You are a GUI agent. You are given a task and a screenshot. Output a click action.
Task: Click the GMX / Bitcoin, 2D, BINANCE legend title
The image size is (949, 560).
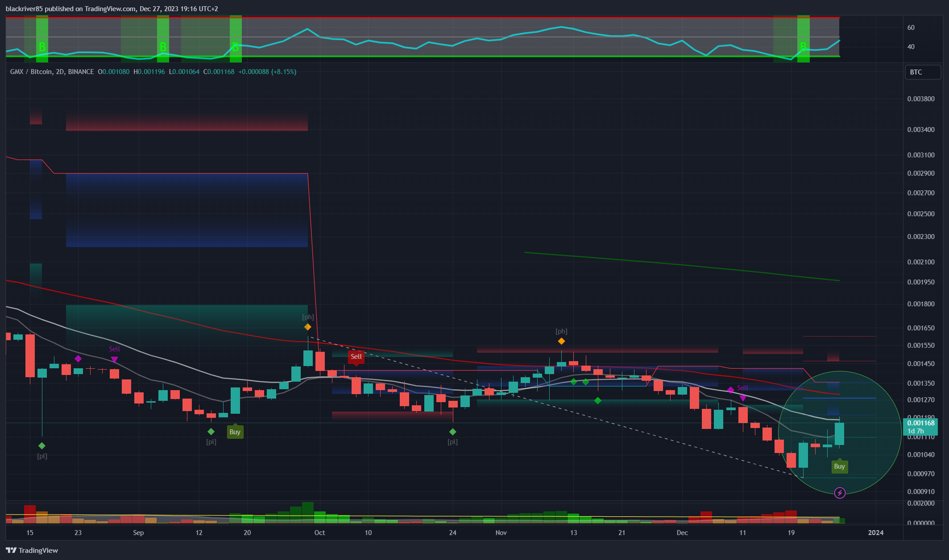click(x=52, y=72)
